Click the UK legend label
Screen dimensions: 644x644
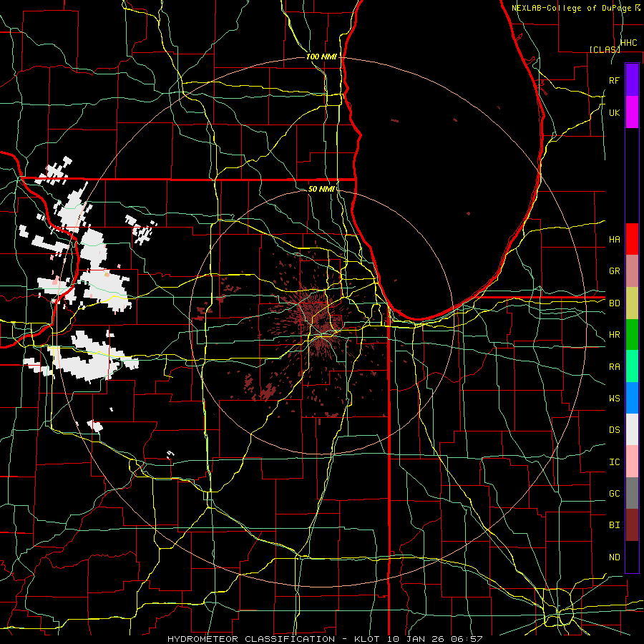pos(614,112)
